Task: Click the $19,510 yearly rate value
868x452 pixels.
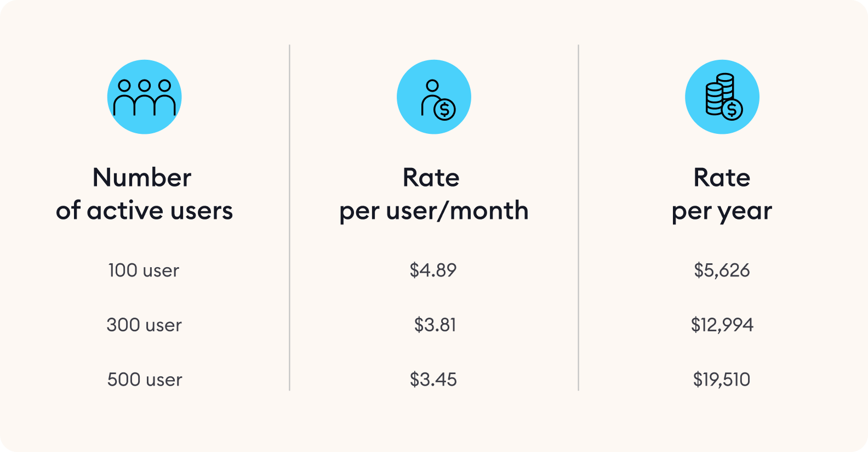Action: pos(722,380)
